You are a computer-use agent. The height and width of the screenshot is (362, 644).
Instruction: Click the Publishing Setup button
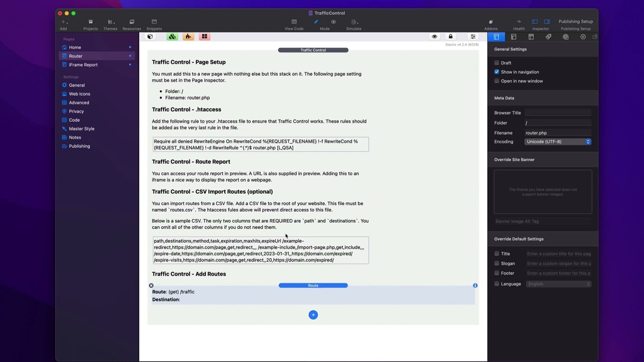coord(576,22)
